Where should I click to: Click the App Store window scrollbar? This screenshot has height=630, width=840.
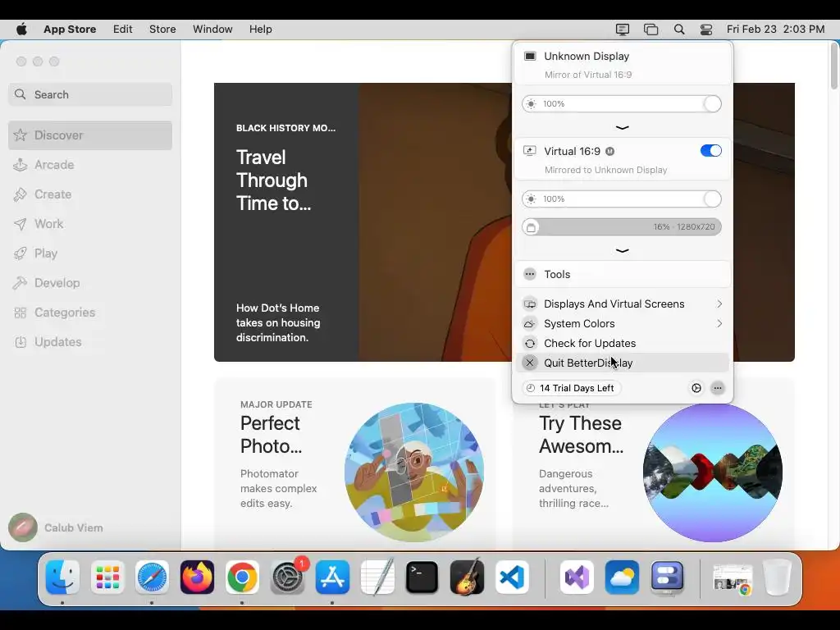point(834,67)
